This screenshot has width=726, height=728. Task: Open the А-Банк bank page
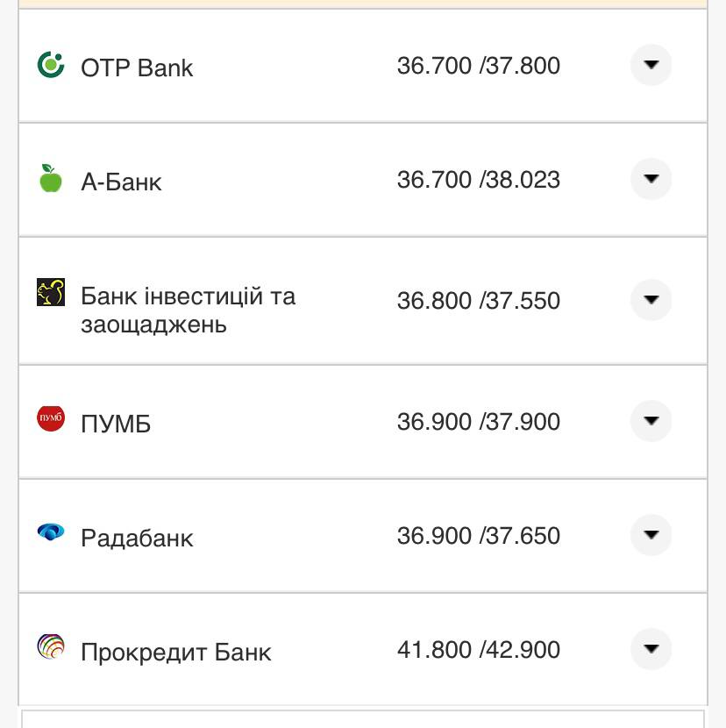(122, 182)
